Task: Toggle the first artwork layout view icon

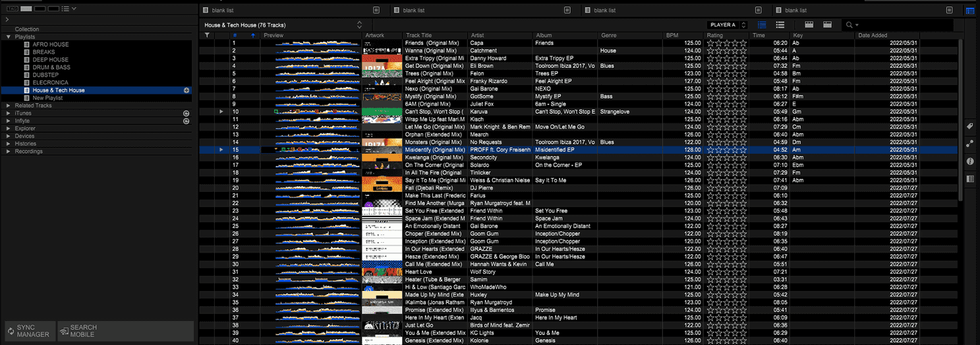Action: coord(809,25)
